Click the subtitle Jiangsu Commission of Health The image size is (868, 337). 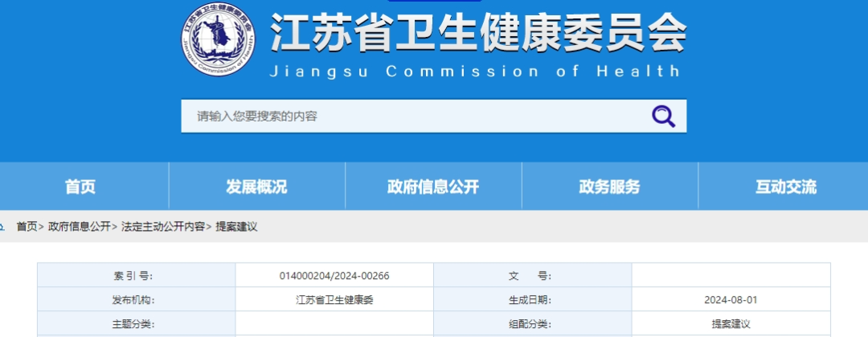(475, 72)
